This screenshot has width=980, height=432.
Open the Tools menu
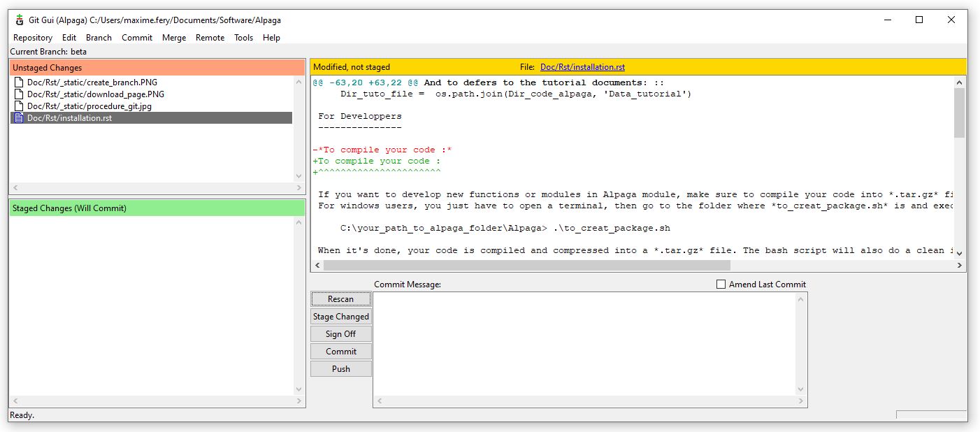(243, 38)
